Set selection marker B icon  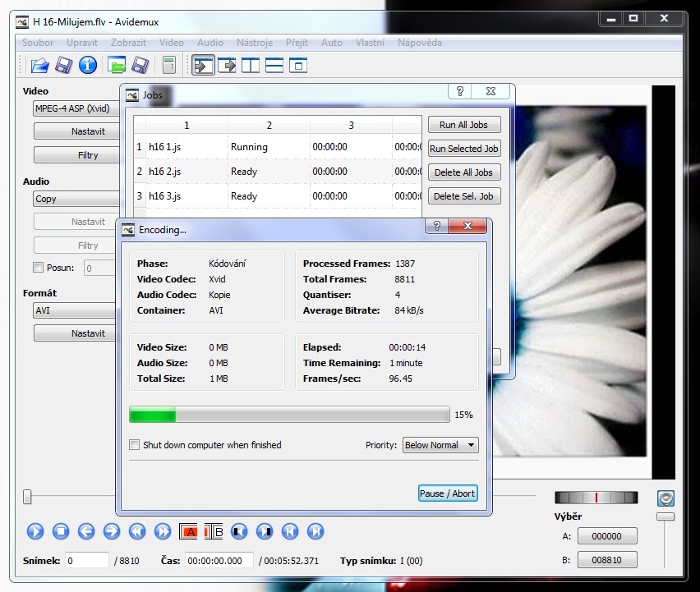214,531
